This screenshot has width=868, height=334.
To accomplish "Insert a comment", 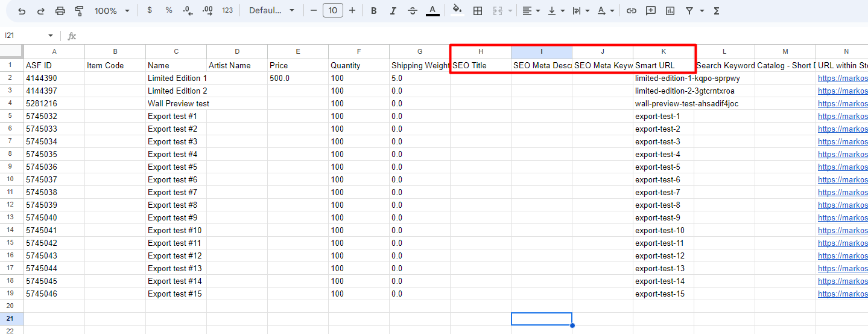I will pos(651,11).
